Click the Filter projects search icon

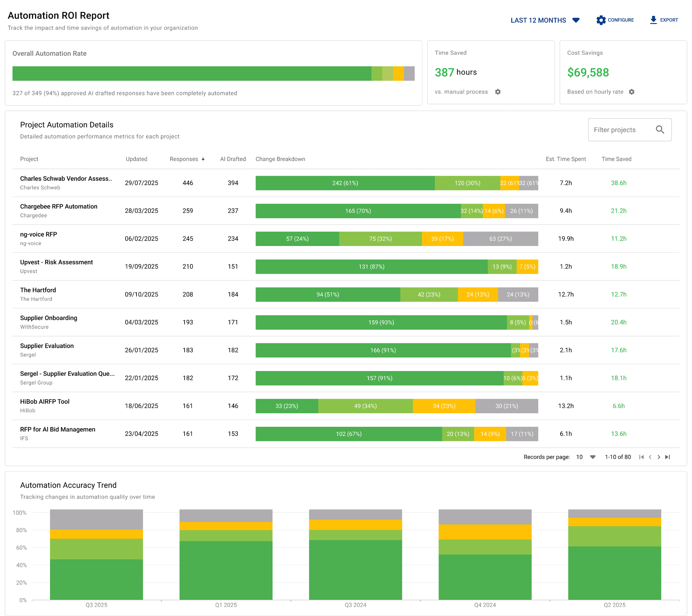[x=660, y=130]
